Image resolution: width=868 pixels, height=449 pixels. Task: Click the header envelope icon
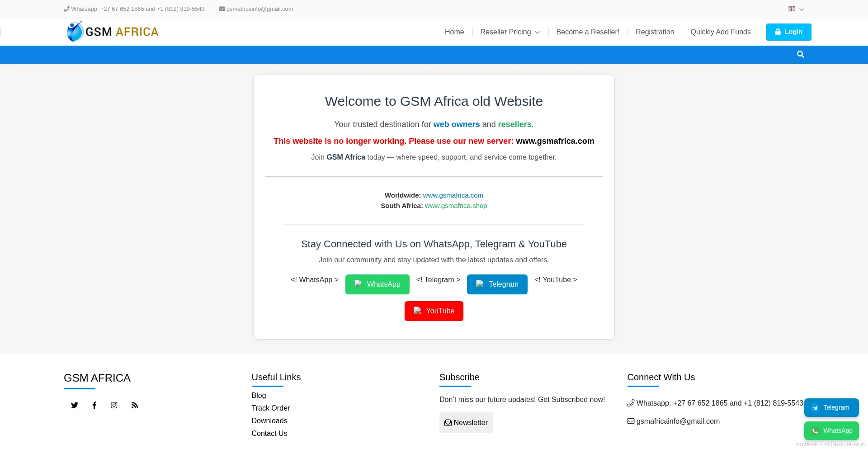[x=222, y=9]
